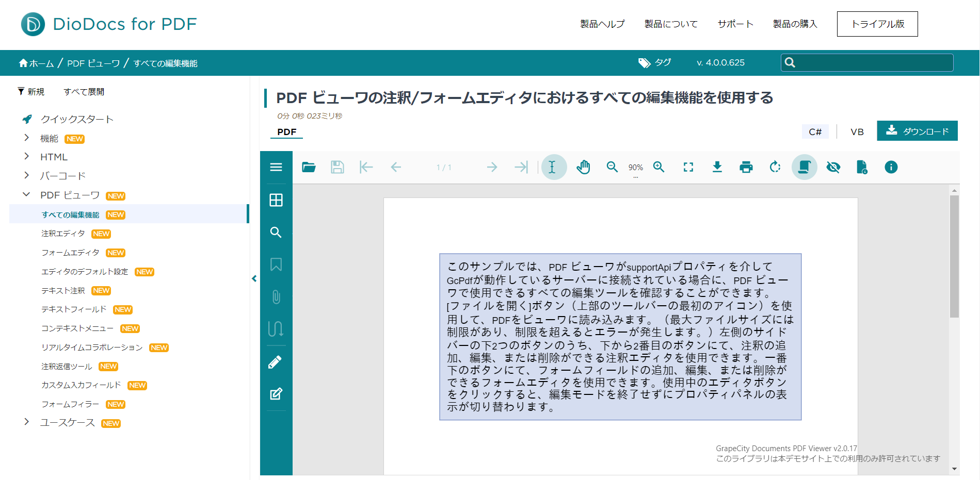Click the open file folder icon
Viewport: 980px width, 480px height.
pos(309,167)
